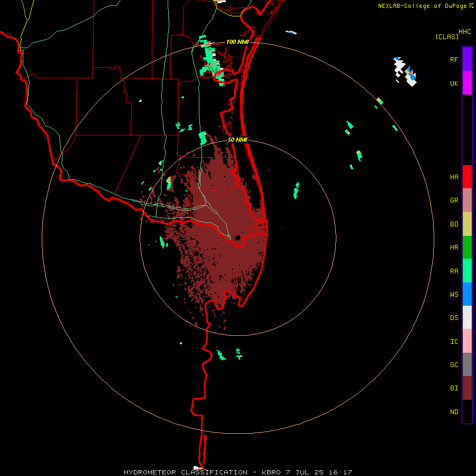Image resolution: width=476 pixels, height=476 pixels.
Task: Click the "ND" legend label
Action: (x=454, y=412)
